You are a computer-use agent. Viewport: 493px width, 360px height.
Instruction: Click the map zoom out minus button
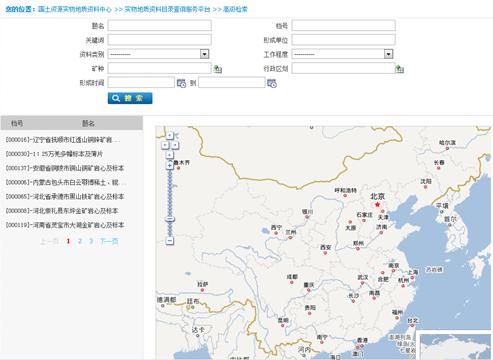170,241
